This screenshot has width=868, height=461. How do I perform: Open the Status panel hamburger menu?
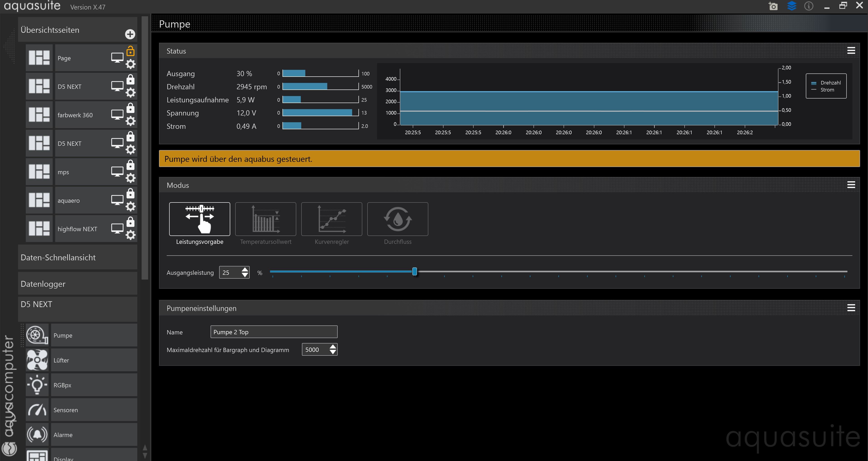pyautogui.click(x=851, y=51)
